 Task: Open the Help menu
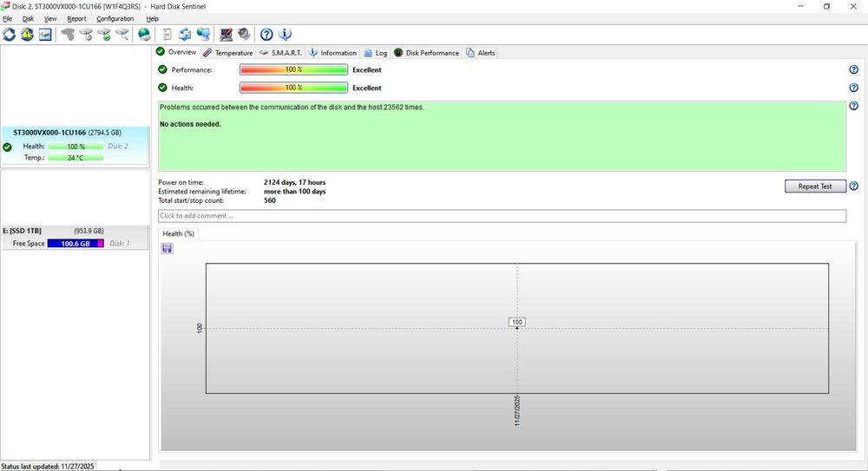point(152,19)
